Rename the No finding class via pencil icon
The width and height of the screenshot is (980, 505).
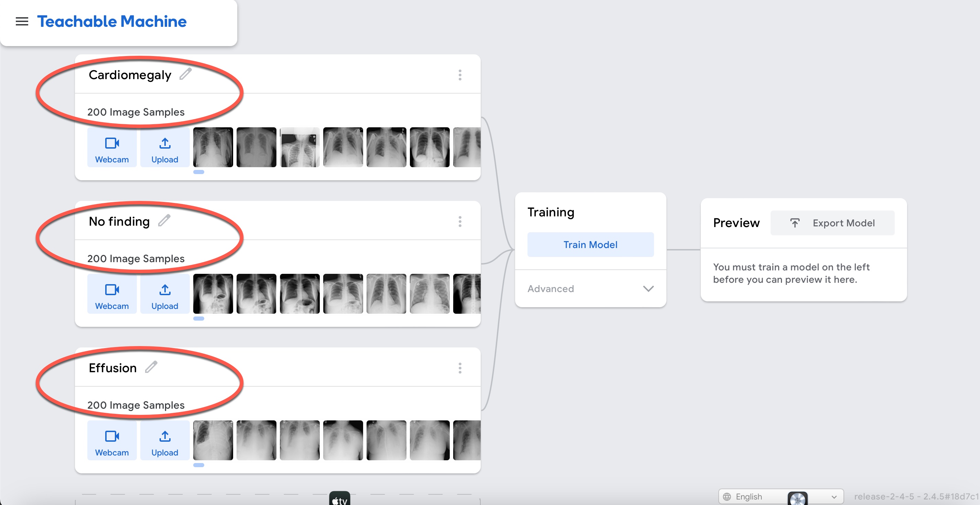click(164, 221)
